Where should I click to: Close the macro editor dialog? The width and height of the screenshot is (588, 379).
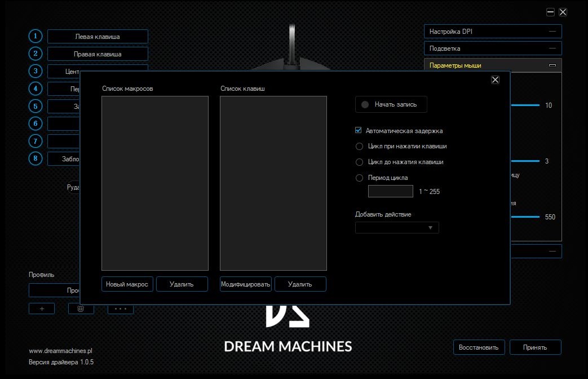coord(495,80)
